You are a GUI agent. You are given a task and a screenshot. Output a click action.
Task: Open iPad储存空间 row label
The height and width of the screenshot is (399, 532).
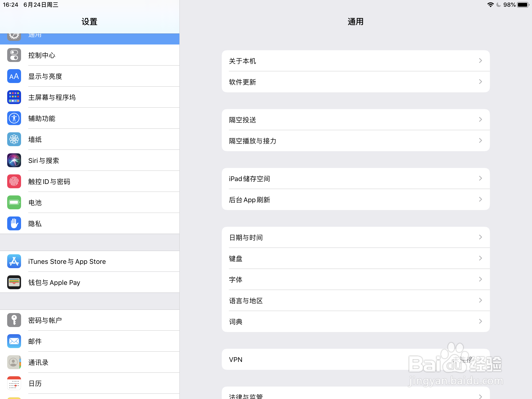pos(249,179)
